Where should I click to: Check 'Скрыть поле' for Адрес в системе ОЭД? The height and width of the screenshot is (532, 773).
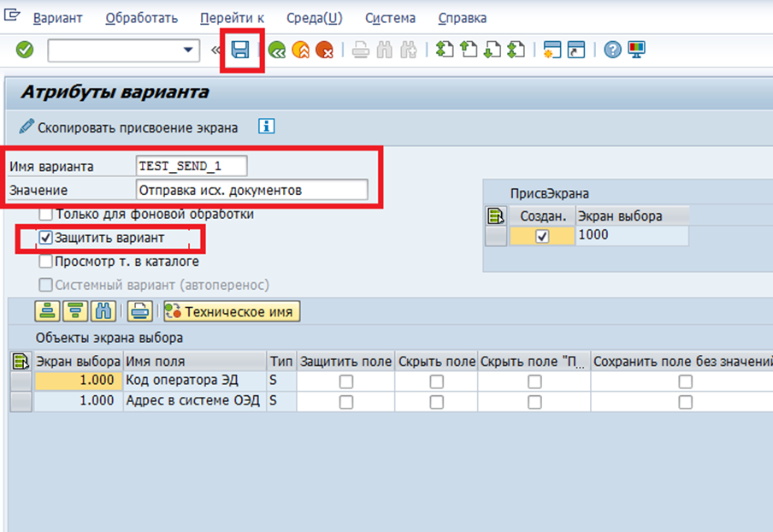click(x=436, y=401)
